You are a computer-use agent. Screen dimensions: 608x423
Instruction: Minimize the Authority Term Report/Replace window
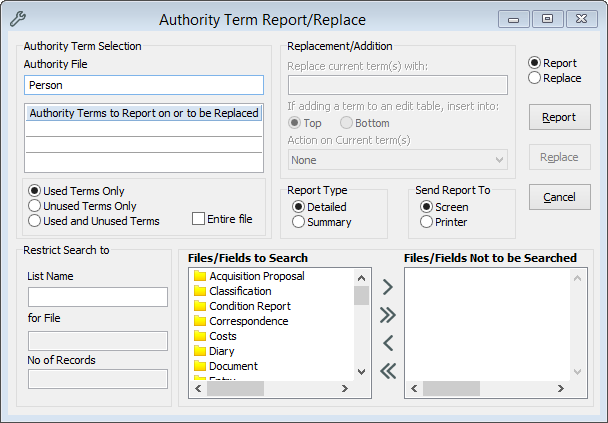click(x=514, y=19)
